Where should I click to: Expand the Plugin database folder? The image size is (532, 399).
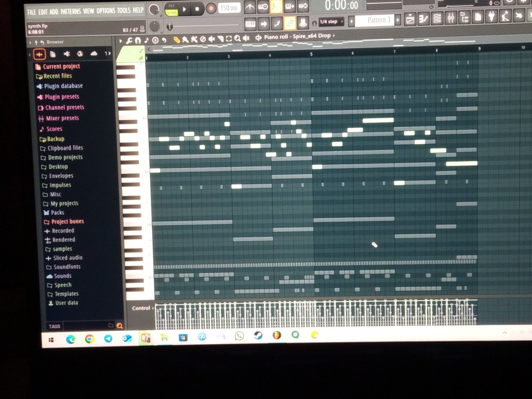click(x=59, y=86)
